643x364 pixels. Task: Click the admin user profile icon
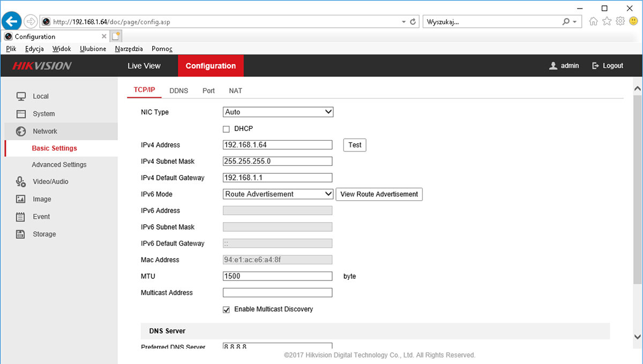tap(554, 66)
